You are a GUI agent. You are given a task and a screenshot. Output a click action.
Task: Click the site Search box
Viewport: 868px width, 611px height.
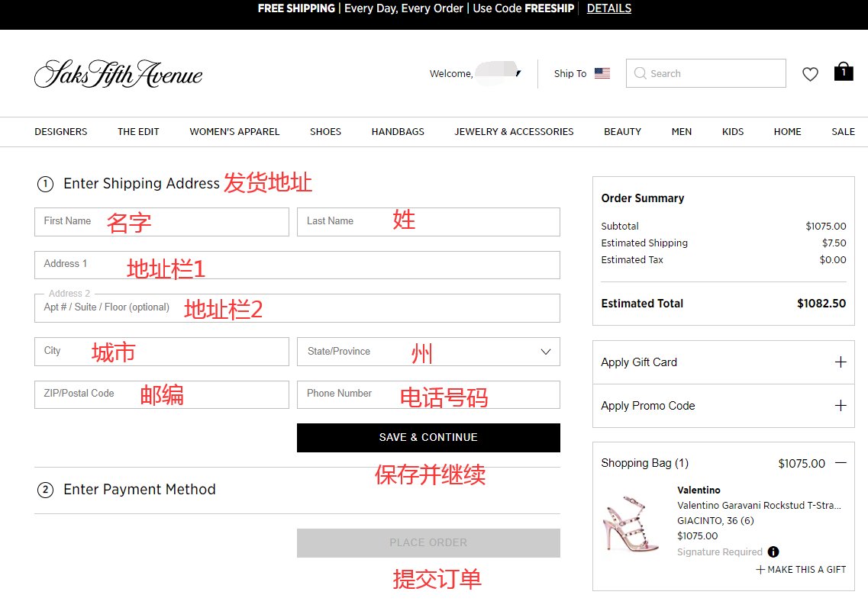click(x=706, y=73)
